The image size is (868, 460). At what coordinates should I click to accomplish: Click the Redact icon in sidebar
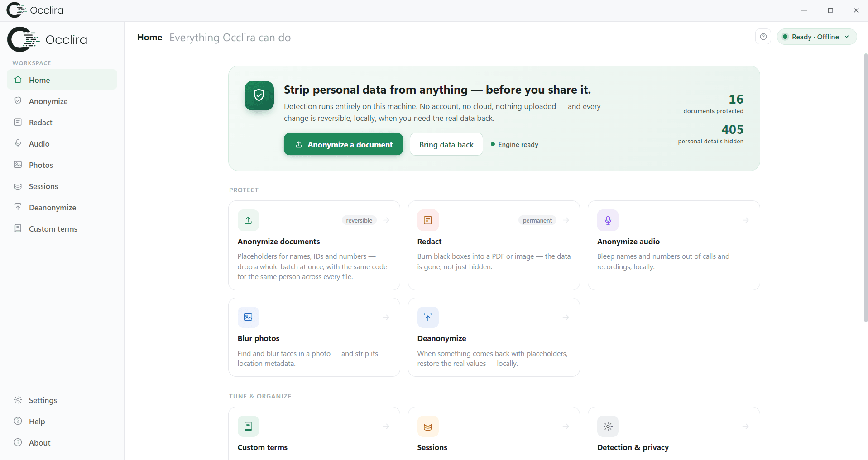(18, 122)
